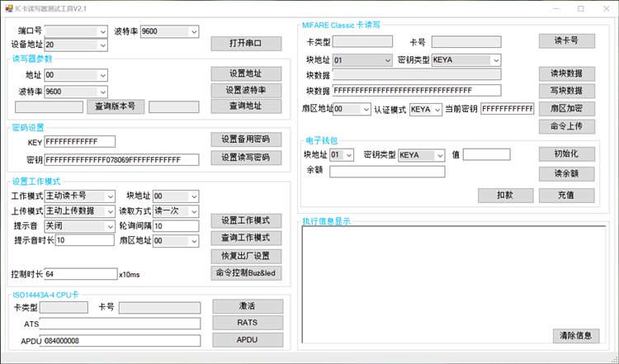Click the 充值 button in 电子钱包
Image resolution: width=619 pixels, height=364 pixels.
click(x=566, y=196)
